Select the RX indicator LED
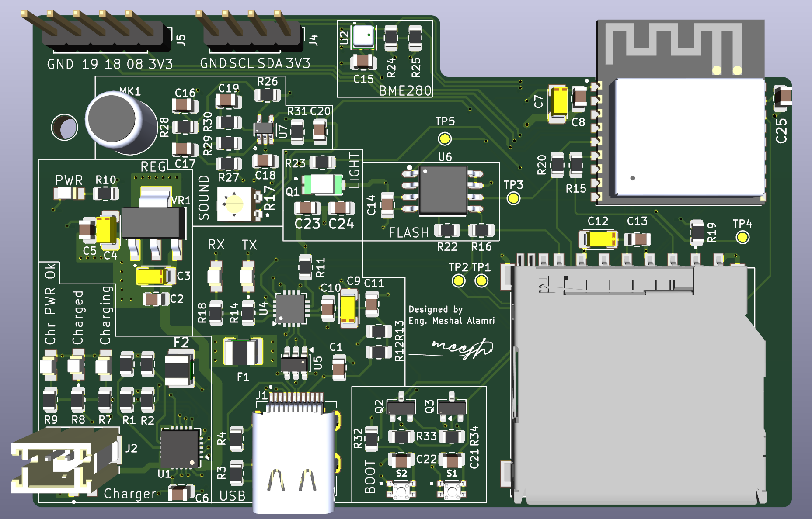812x519 pixels. [x=215, y=276]
